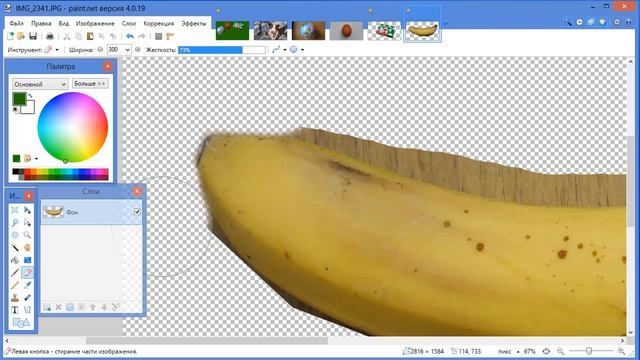640x360 pixels.
Task: Open the Изображение menu
Action: [x=95, y=24]
